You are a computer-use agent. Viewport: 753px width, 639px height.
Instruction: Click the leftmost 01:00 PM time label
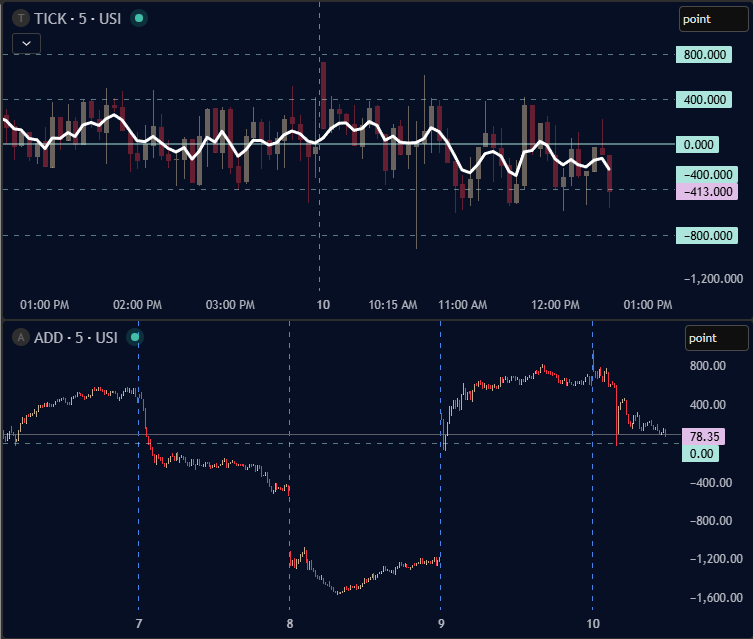(44, 305)
